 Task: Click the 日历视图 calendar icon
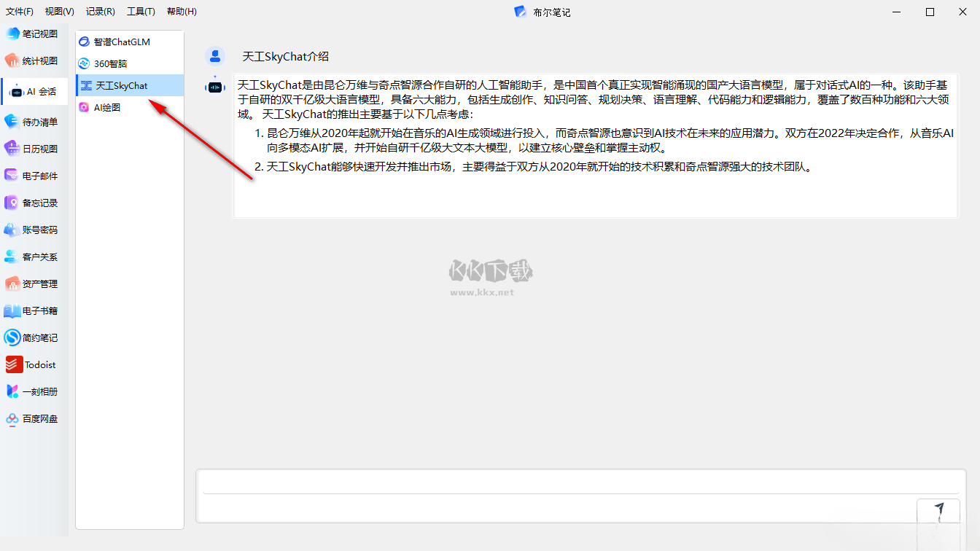click(12, 149)
